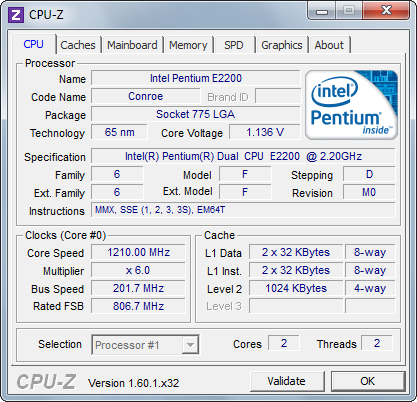Viewport: 417px width, 402px height.
Task: Select the CPU tab
Action: (34, 44)
